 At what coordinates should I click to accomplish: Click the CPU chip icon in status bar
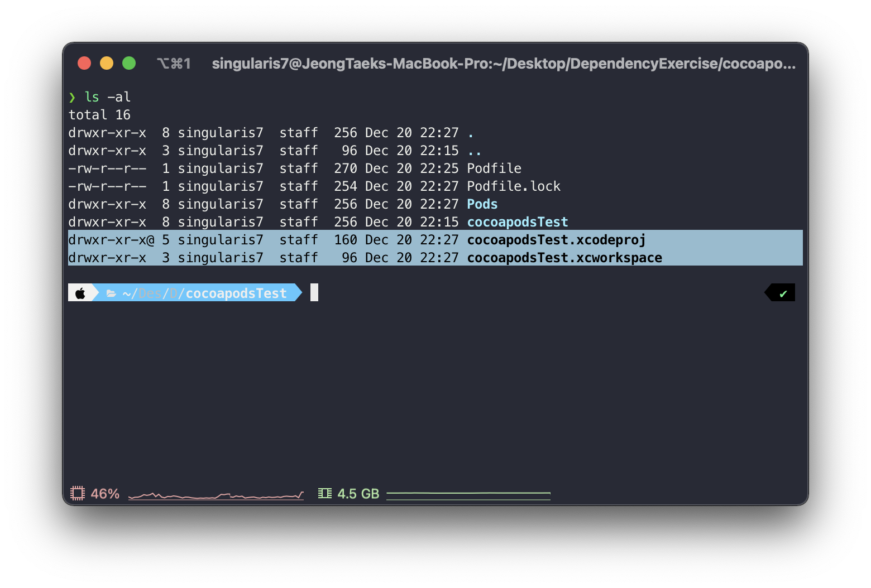point(78,493)
